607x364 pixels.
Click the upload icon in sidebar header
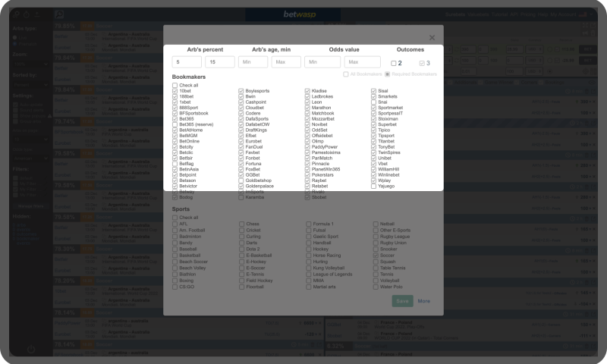[x=36, y=14]
